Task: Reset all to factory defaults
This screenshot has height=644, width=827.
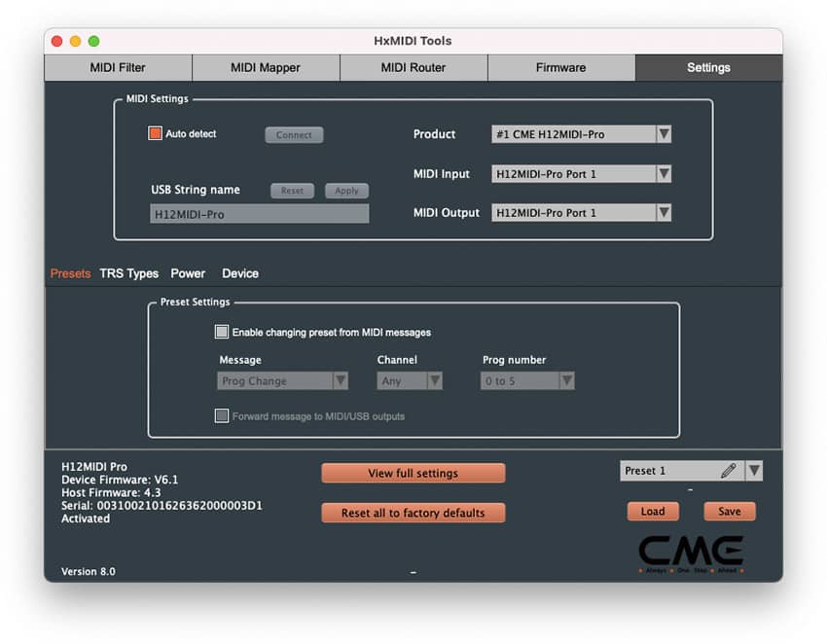Action: [x=413, y=513]
